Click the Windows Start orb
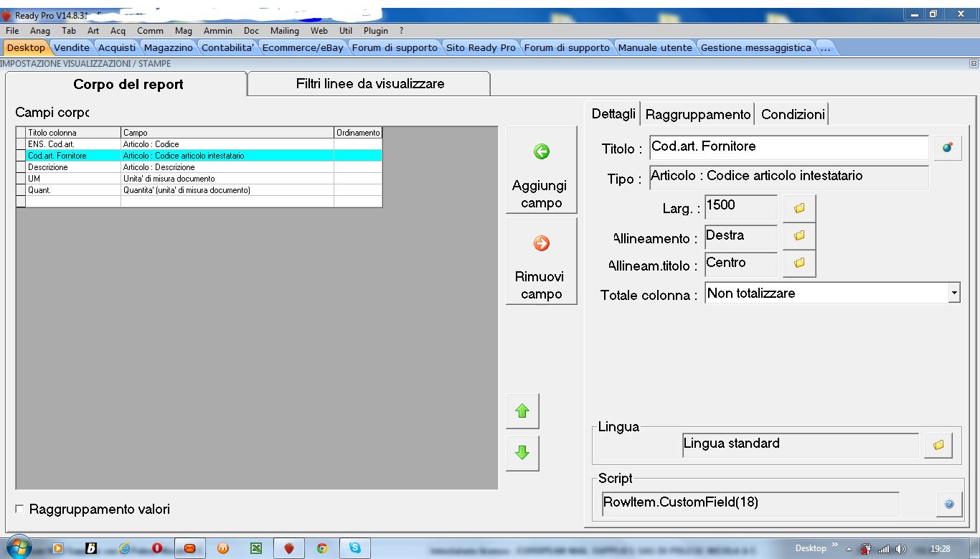 click(19, 548)
